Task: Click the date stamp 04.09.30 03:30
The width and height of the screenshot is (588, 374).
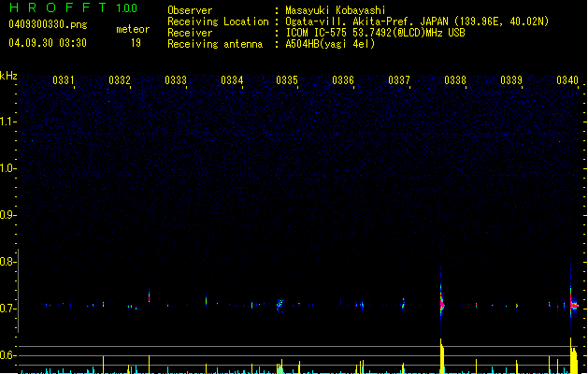Action: pyautogui.click(x=48, y=43)
